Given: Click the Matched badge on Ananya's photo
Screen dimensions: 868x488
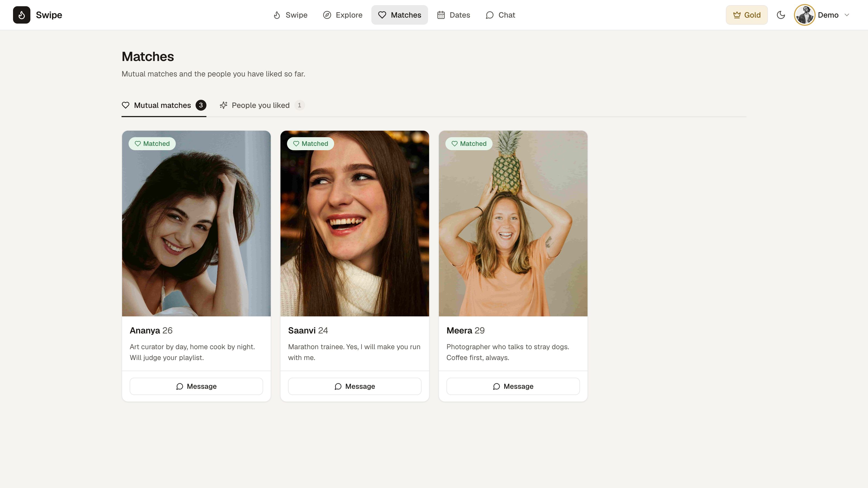Looking at the screenshot, I should (x=152, y=143).
